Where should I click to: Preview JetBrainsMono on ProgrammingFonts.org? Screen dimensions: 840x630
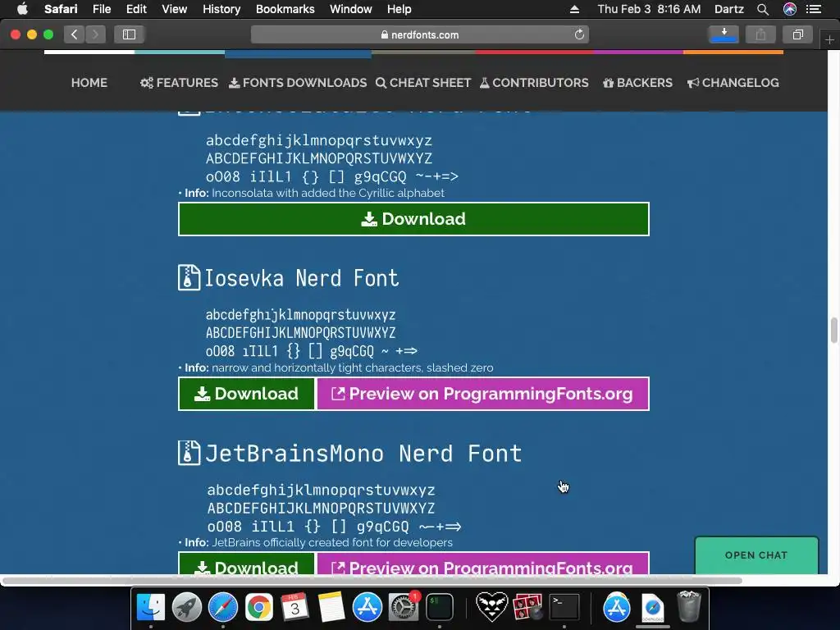click(482, 564)
